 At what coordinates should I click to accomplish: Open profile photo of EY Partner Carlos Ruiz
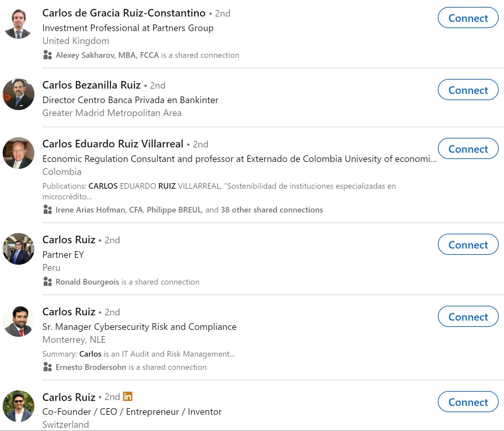point(19,249)
